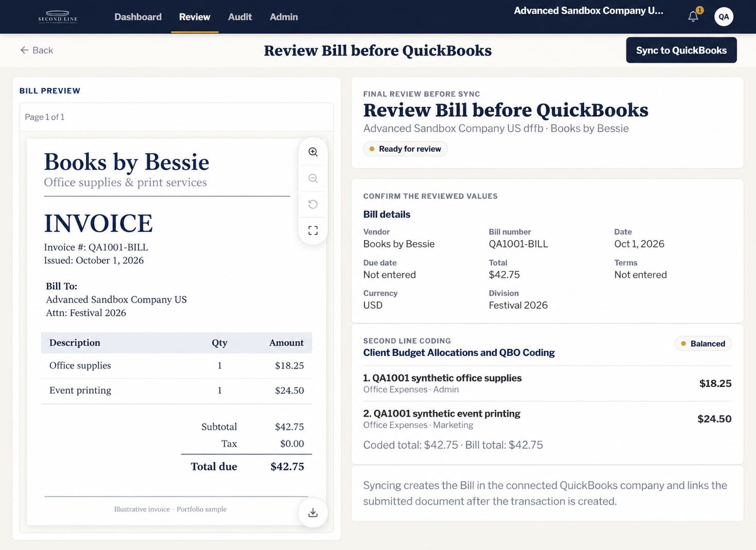756x550 pixels.
Task: Click the Total due amount on invoice
Action: pos(287,467)
